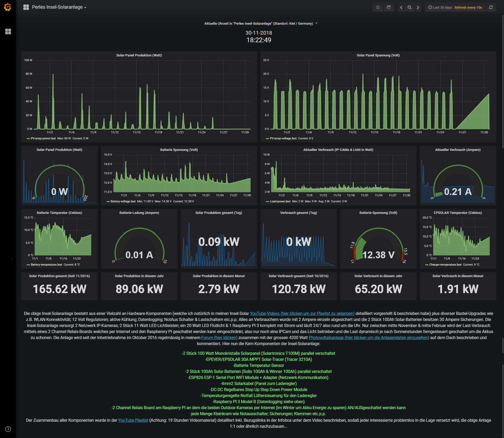Click PV-array-voltage.last legend color swatch

point(267,138)
